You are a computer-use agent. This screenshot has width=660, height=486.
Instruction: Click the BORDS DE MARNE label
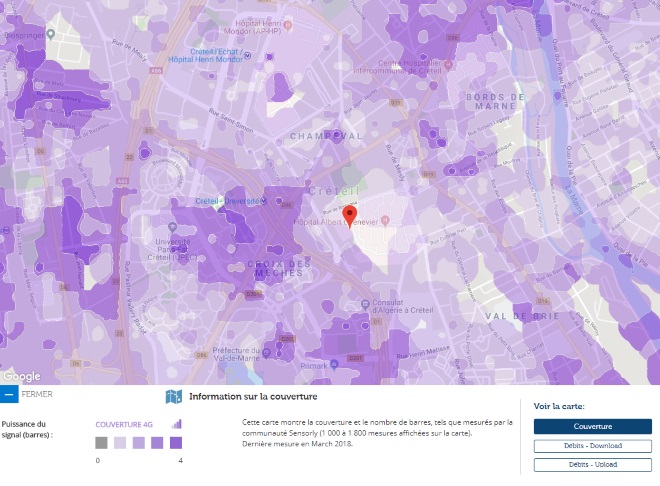pos(495,101)
